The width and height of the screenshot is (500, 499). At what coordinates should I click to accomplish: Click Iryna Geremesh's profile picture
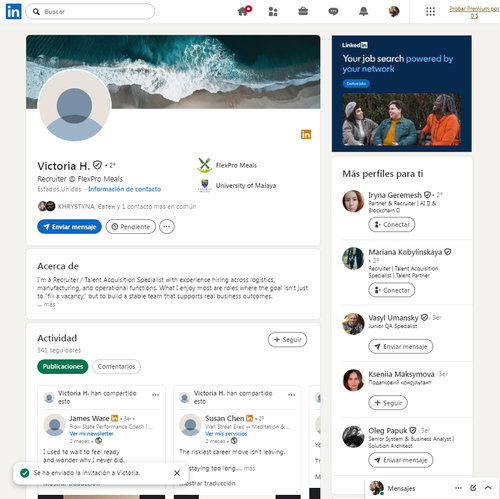tap(353, 201)
